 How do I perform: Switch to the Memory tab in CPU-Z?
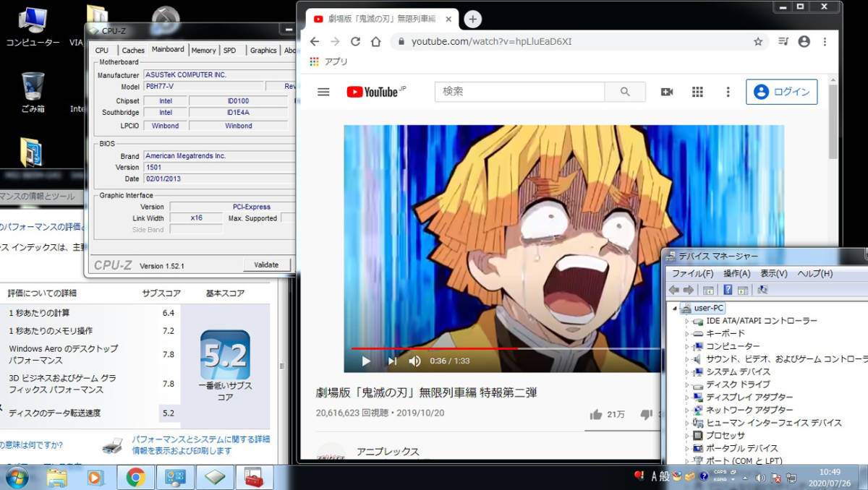point(203,50)
